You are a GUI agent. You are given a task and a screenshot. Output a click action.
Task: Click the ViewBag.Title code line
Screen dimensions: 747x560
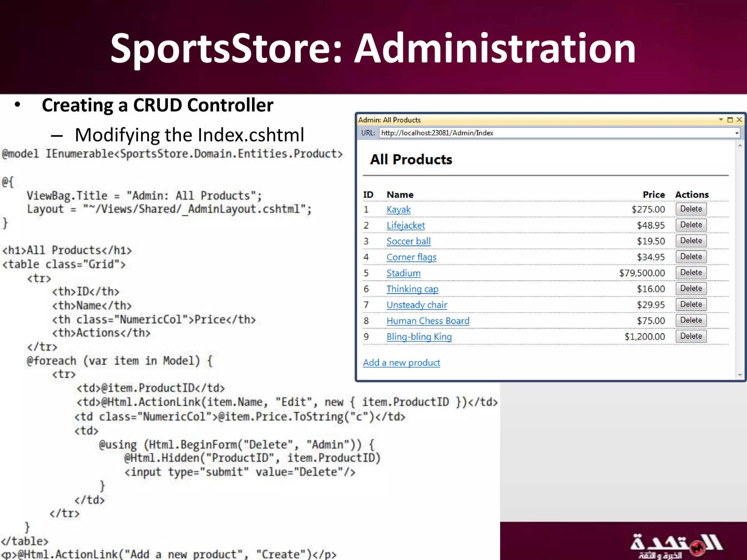coord(144,196)
